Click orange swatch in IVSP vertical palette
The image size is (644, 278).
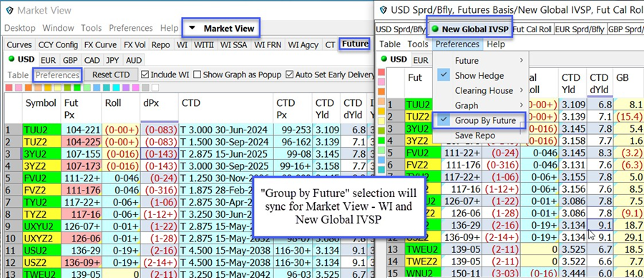[x=381, y=92]
